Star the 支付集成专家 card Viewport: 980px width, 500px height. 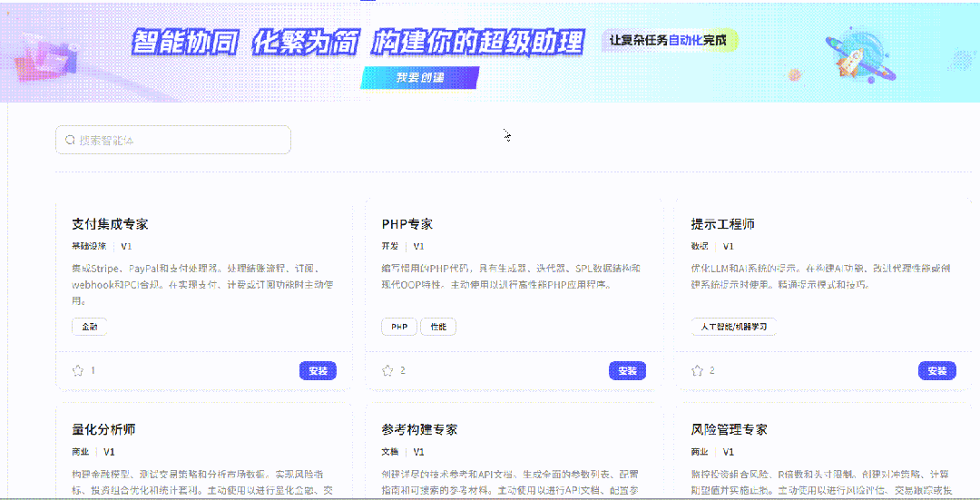click(77, 370)
